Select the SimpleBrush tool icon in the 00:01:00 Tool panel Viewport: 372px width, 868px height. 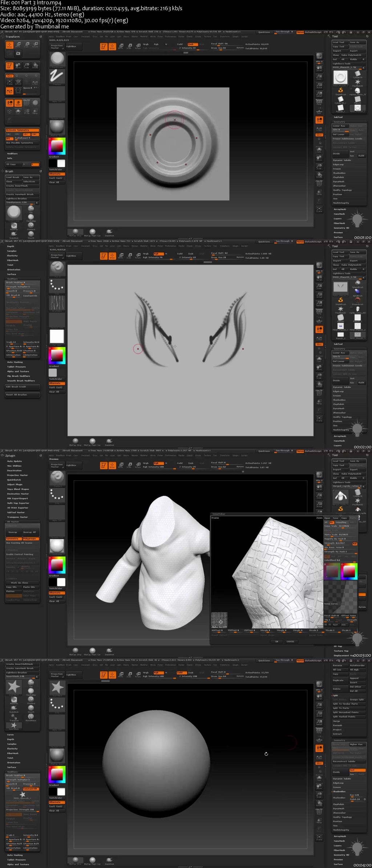pyautogui.click(x=340, y=91)
